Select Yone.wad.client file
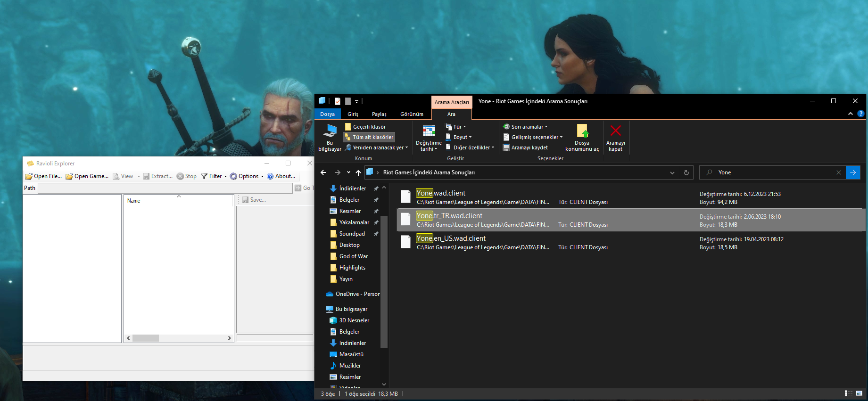This screenshot has height=401, width=868. pyautogui.click(x=630, y=197)
